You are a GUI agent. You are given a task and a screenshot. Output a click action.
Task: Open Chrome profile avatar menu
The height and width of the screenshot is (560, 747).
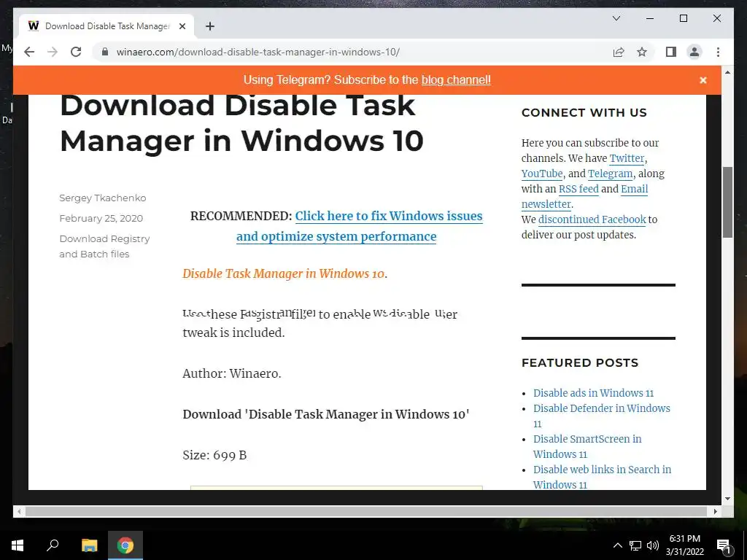coord(694,52)
